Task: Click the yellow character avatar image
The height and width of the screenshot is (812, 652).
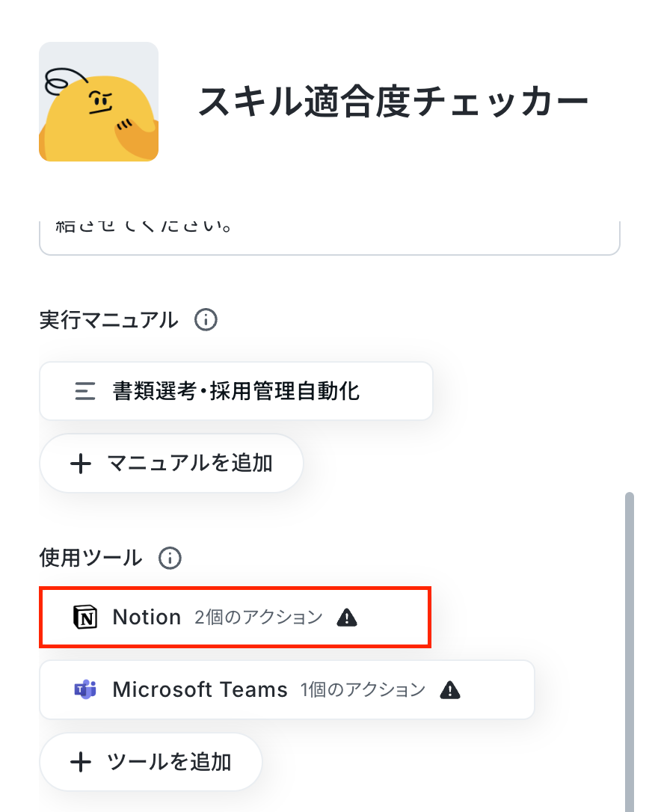Action: click(99, 102)
